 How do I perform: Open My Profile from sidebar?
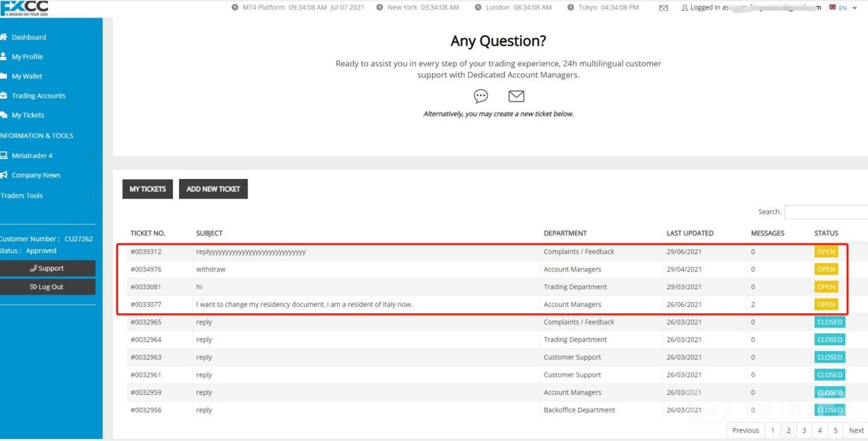(x=27, y=57)
